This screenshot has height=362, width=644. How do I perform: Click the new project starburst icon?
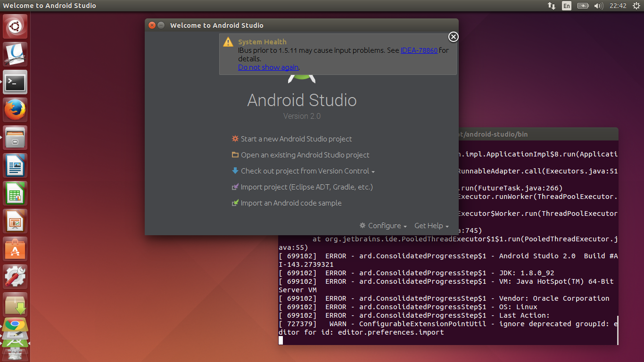(235, 139)
